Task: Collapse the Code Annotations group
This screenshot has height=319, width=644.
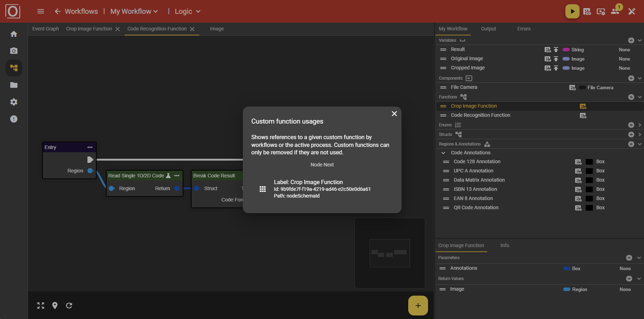Action: pyautogui.click(x=443, y=153)
